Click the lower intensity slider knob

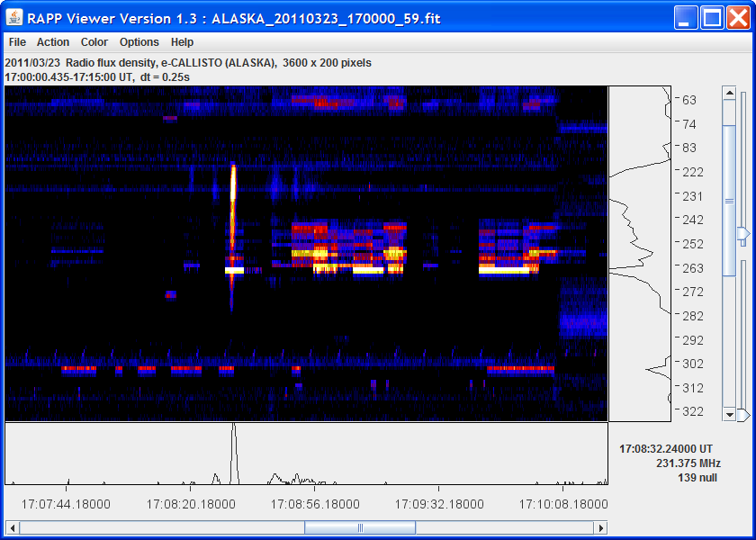743,415
